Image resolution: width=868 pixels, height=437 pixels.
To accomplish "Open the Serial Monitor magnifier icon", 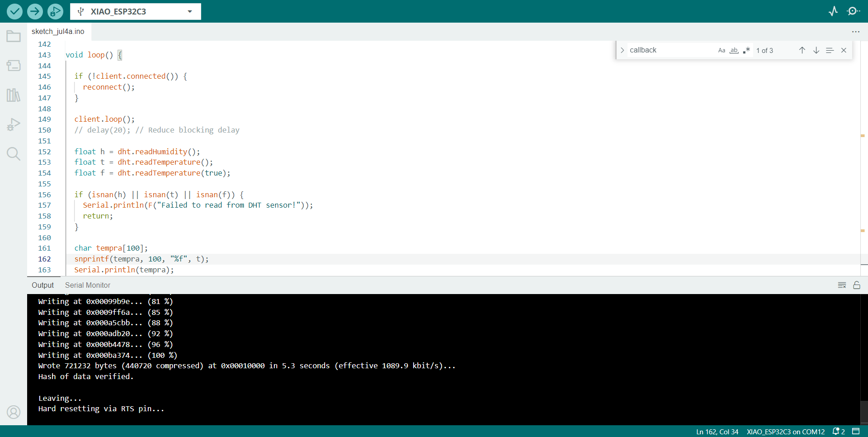I will (854, 11).
